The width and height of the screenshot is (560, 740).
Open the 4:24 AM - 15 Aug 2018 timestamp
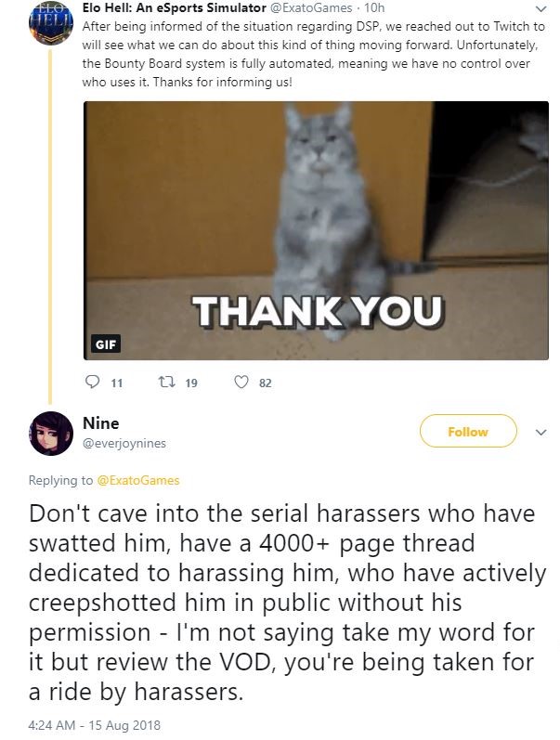95,725
